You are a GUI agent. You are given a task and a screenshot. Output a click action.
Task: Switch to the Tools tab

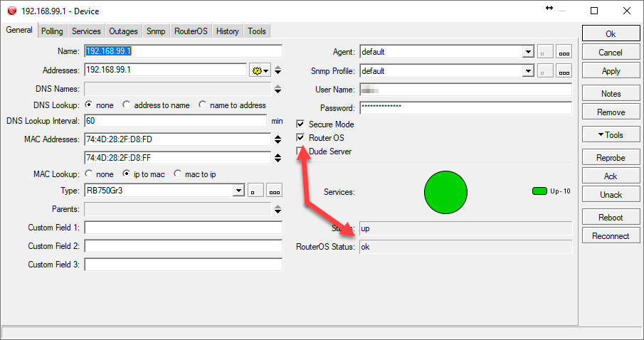[257, 31]
